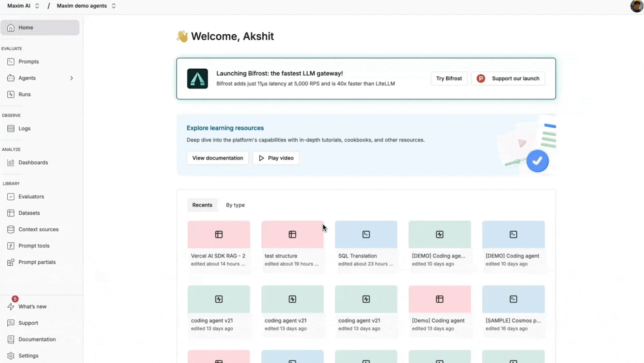Click the Datasets table icon
The width and height of the screenshot is (644, 363).
[x=11, y=213]
